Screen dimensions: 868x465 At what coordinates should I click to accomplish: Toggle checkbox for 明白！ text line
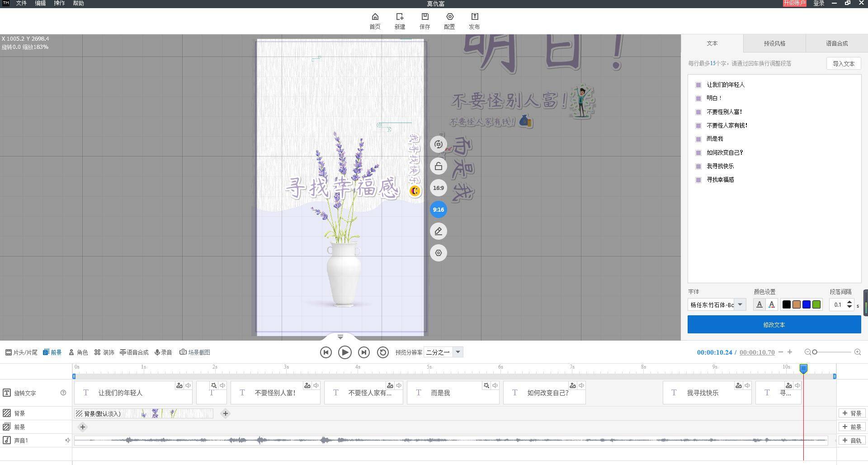pos(698,98)
